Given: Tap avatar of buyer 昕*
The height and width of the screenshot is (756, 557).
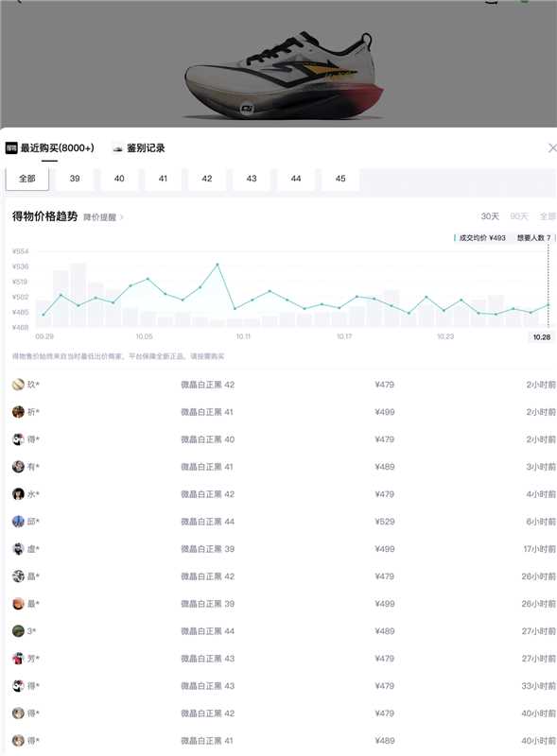Looking at the screenshot, I should (x=18, y=412).
